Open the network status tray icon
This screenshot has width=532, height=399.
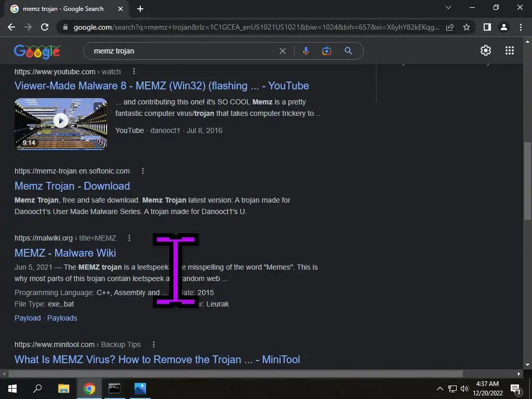[453, 389]
